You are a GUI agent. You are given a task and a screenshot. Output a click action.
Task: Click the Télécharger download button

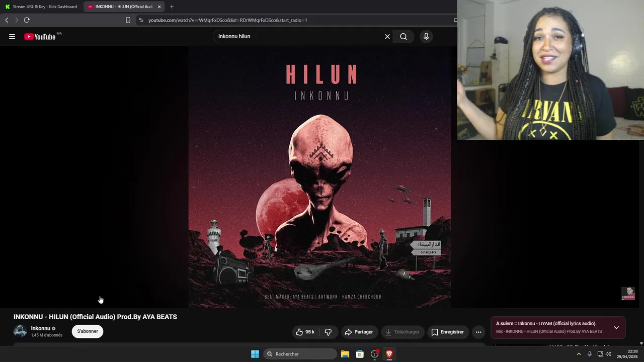click(402, 332)
